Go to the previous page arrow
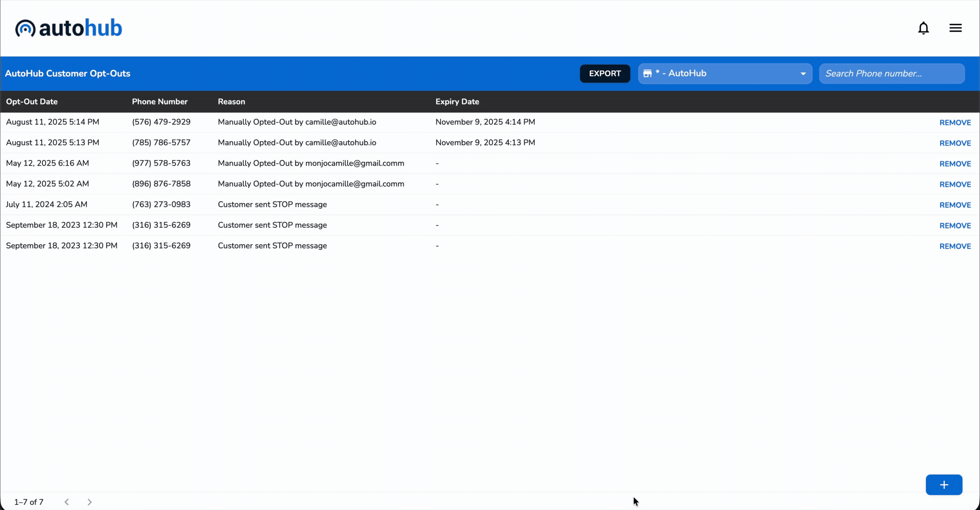 tap(67, 502)
